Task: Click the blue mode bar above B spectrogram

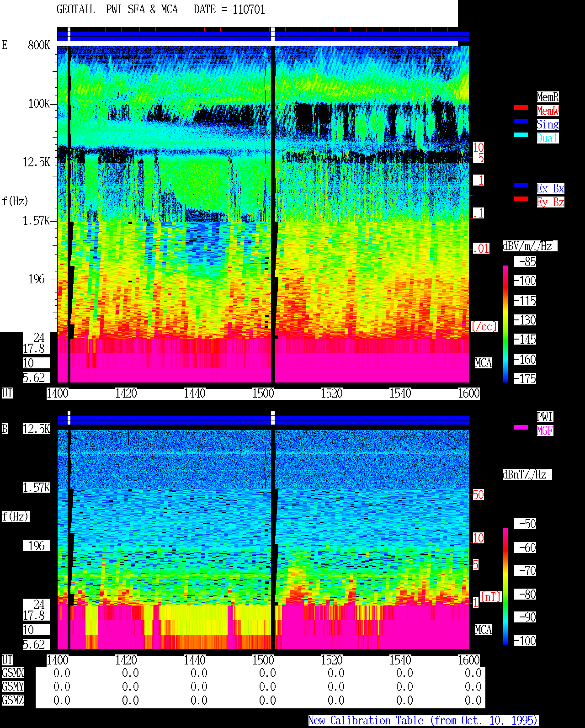Action: (263, 420)
